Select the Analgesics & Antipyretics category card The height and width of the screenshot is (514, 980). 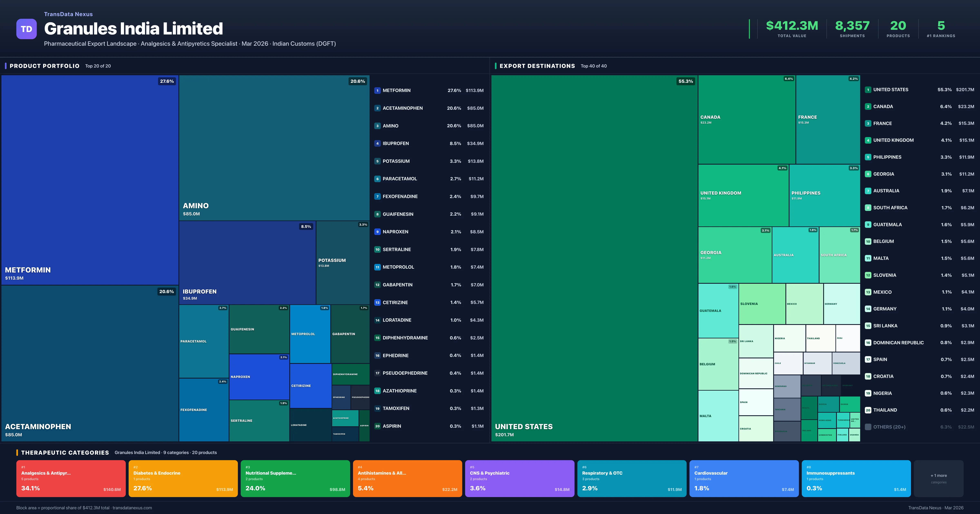[71, 478]
